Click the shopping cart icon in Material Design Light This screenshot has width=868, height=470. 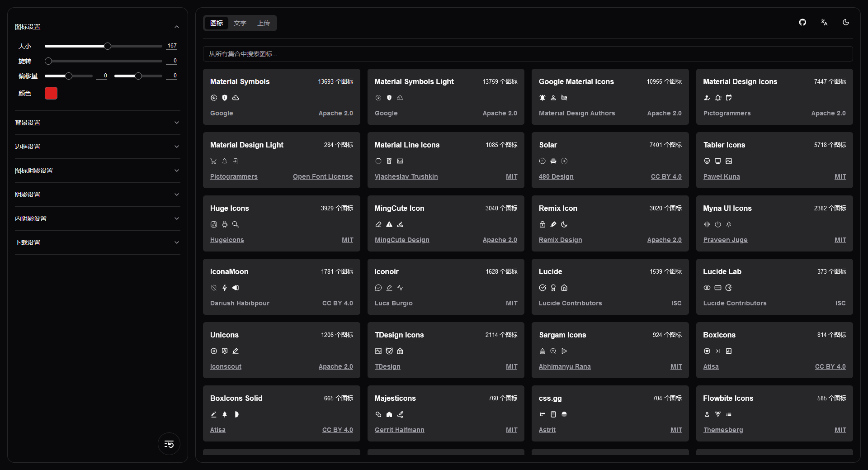coord(214,161)
